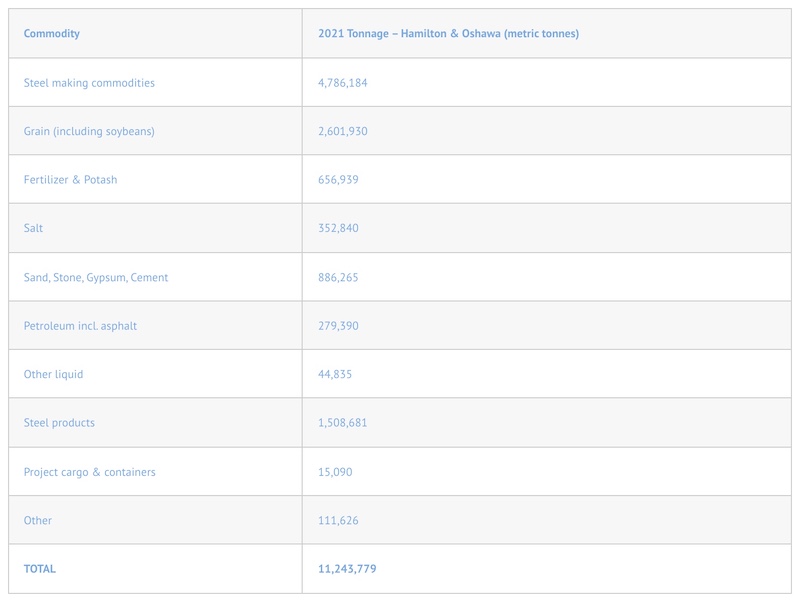Screen dimensions: 800x607
Task: Click the TOTAL row label
Action: point(40,569)
